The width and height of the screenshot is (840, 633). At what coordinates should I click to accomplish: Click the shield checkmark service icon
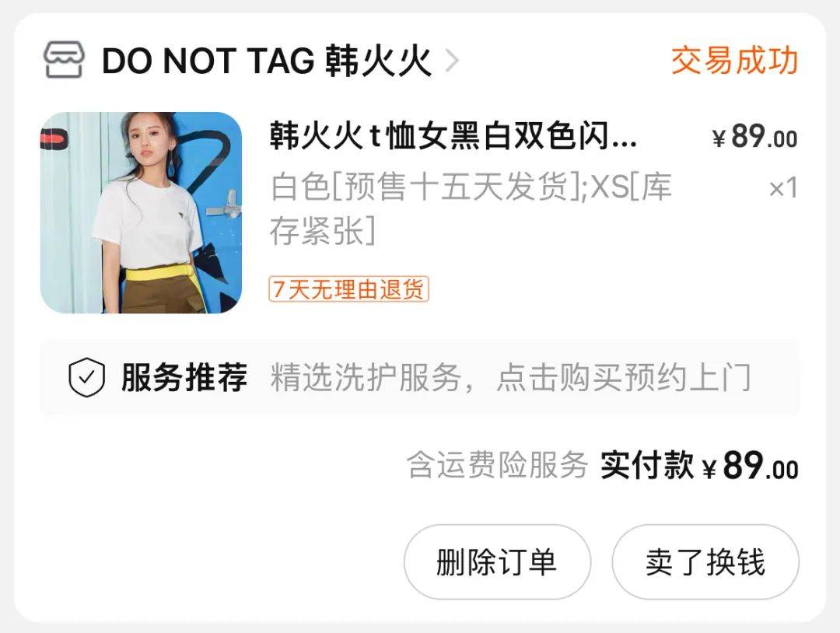click(86, 378)
